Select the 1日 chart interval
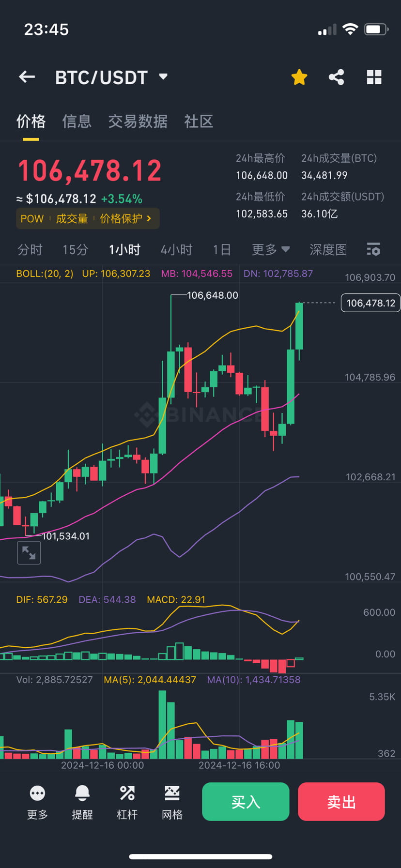The image size is (401, 868). pos(222,250)
